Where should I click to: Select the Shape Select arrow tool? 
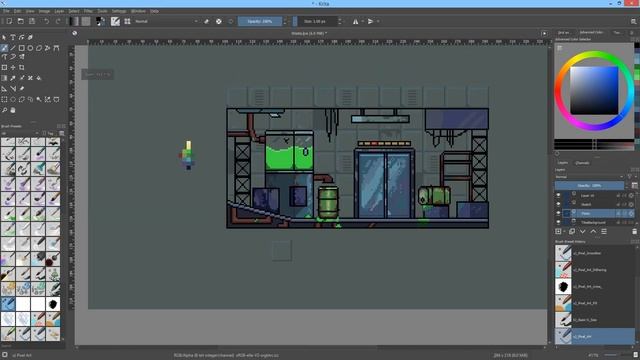point(4,37)
